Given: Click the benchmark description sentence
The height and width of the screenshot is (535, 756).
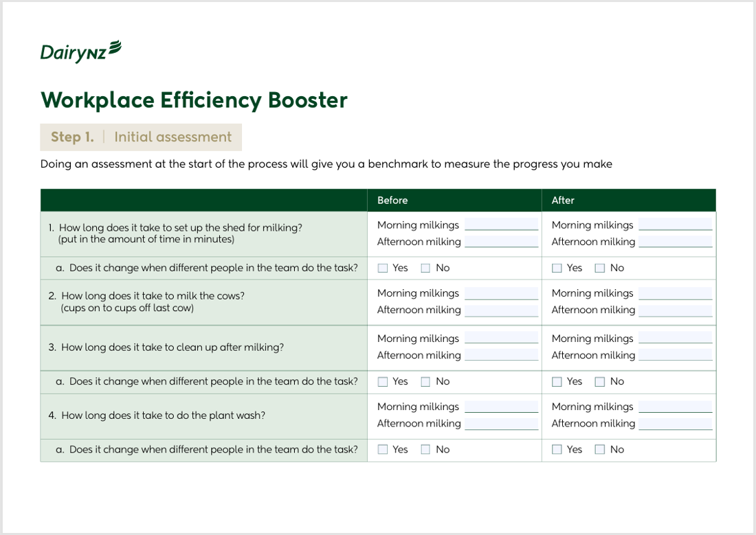Looking at the screenshot, I should [326, 164].
